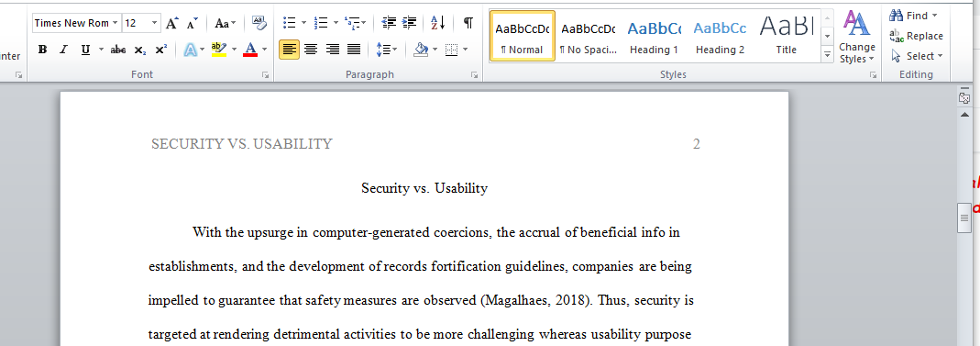Click the Numbering list icon

(321, 23)
